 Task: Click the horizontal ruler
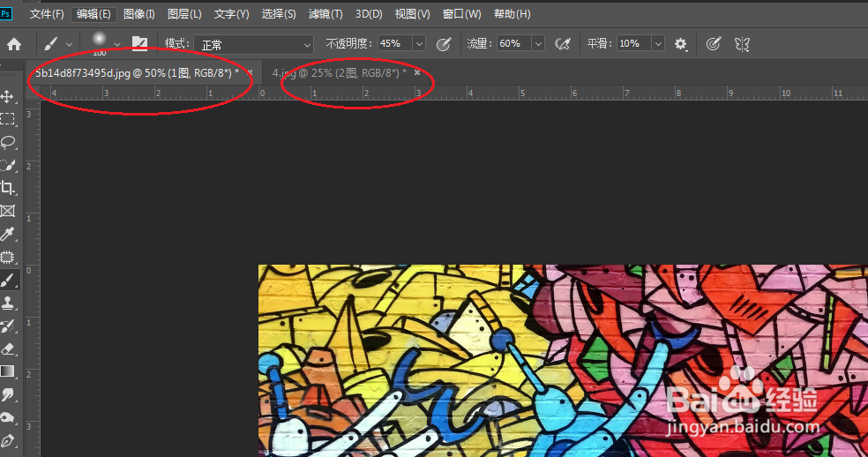click(x=454, y=94)
